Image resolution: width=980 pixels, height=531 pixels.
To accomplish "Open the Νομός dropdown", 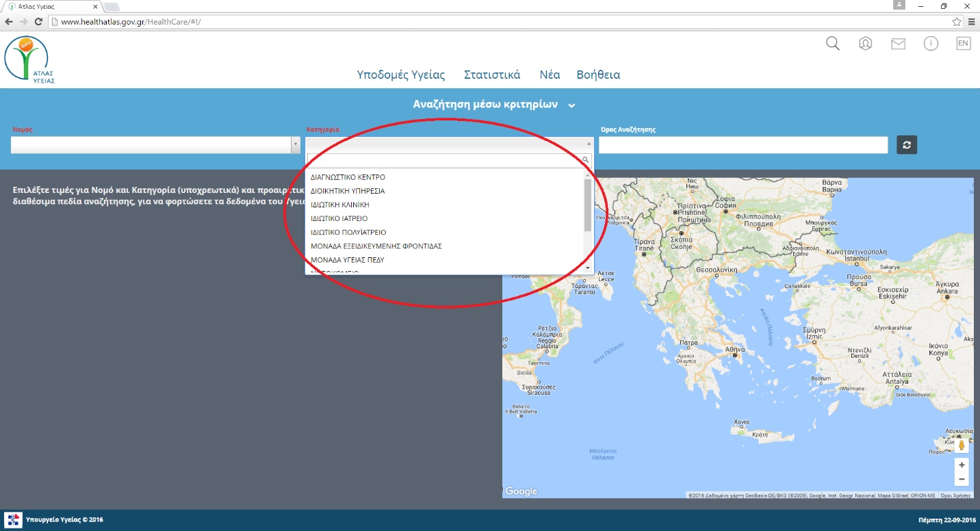I will point(155,144).
